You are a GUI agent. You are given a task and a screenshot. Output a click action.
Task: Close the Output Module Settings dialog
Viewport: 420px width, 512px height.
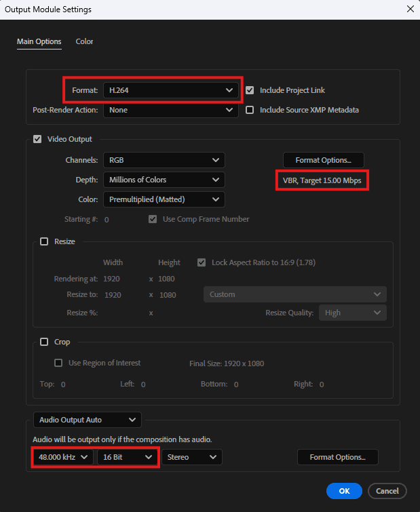coord(409,9)
